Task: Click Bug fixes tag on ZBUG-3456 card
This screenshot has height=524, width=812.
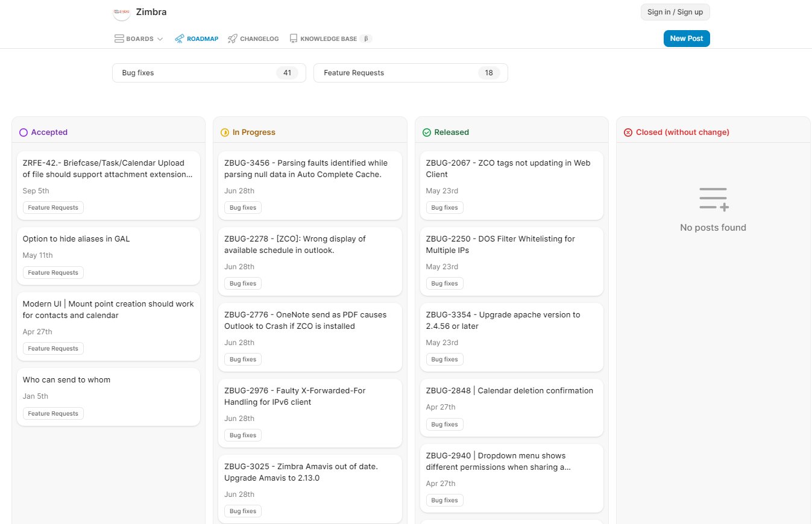Action: [242, 207]
